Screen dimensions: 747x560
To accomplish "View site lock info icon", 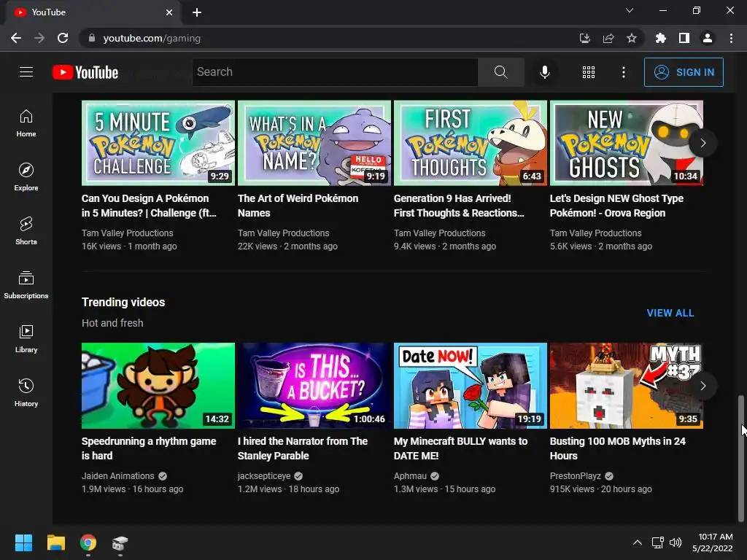I will point(91,38).
